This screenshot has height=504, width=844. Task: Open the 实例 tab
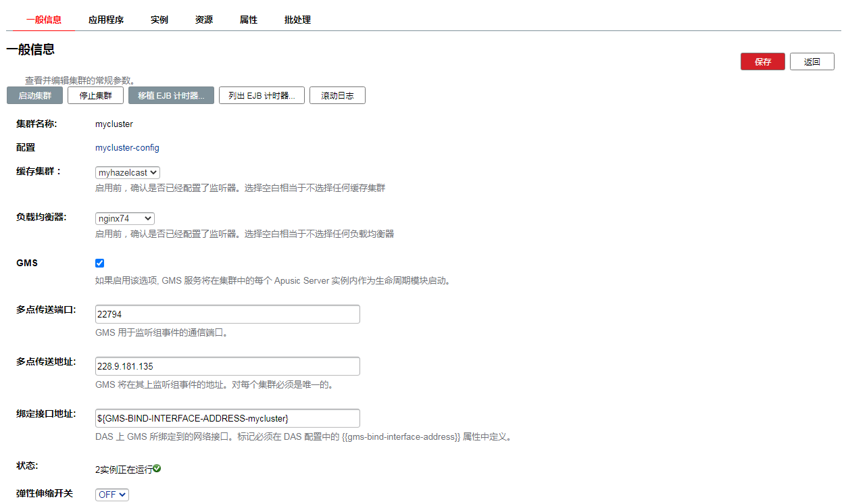159,20
